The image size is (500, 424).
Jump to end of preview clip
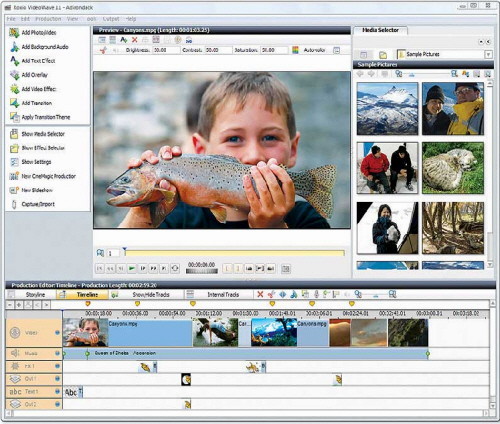click(164, 268)
